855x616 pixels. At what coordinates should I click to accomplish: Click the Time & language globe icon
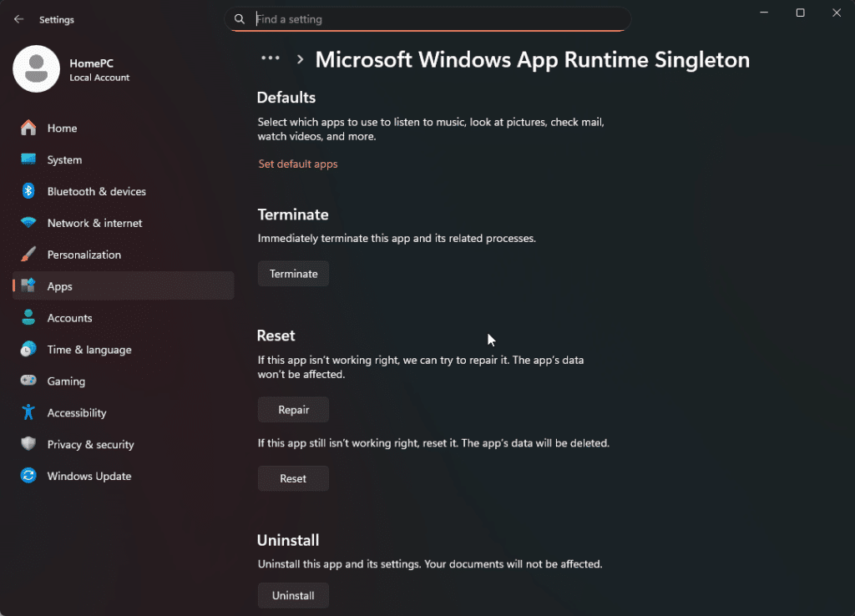pyautogui.click(x=28, y=349)
